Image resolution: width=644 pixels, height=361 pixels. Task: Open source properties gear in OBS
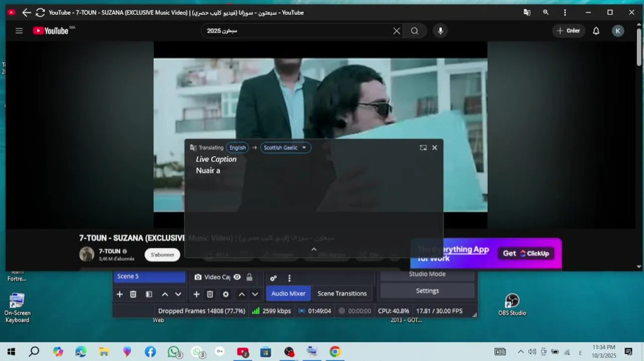tap(226, 294)
